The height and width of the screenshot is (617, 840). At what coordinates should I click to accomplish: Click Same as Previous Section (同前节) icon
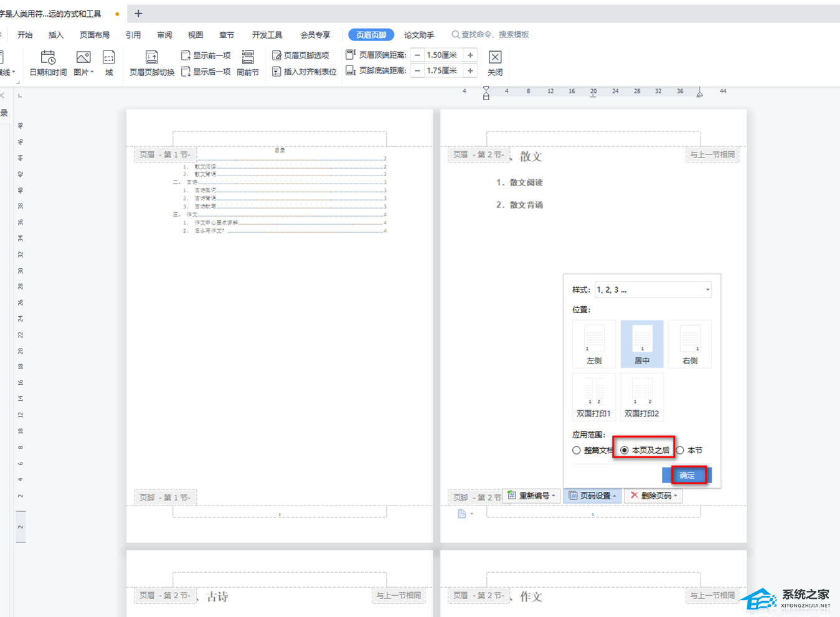[x=248, y=64]
